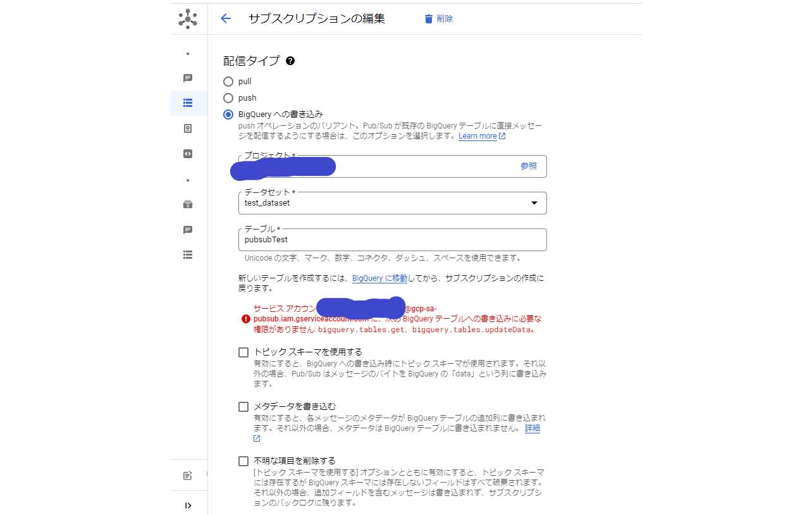Click the Unicode helper text under テーブル field
812x515 pixels.
coord(383,258)
